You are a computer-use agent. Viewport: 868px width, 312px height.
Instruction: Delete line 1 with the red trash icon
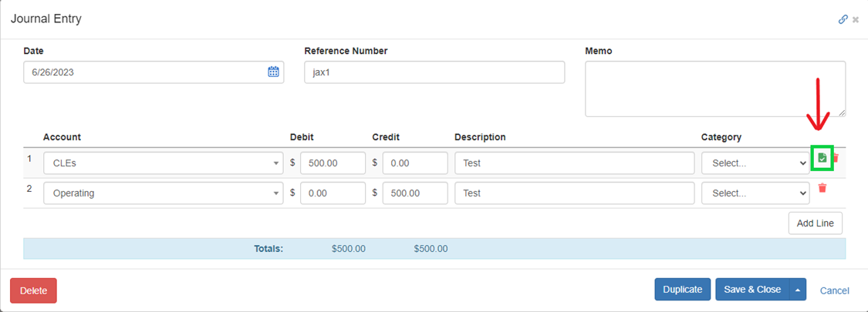[836, 158]
